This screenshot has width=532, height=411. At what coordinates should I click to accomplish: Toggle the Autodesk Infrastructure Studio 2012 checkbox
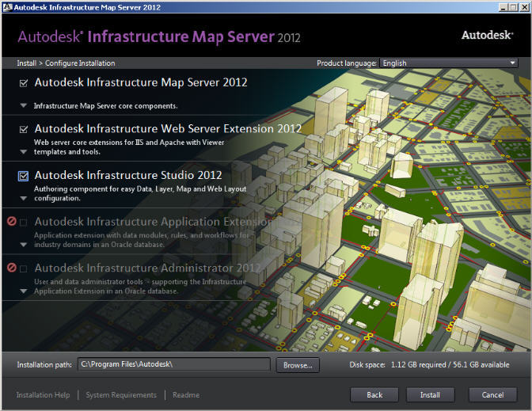click(24, 176)
